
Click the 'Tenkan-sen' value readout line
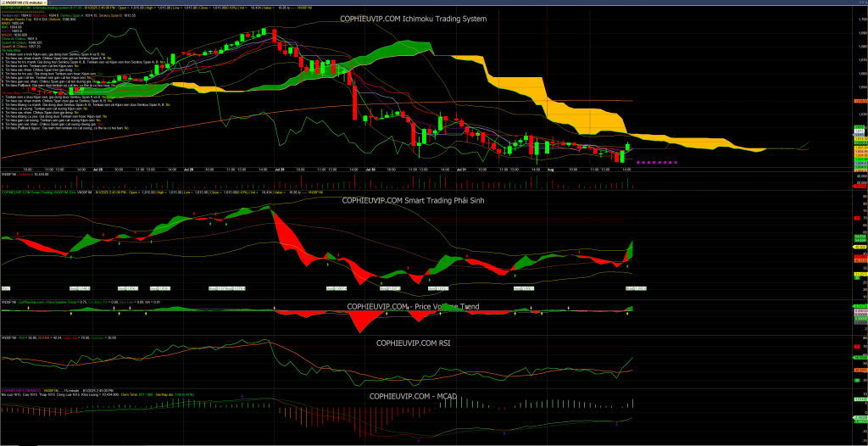point(68,15)
